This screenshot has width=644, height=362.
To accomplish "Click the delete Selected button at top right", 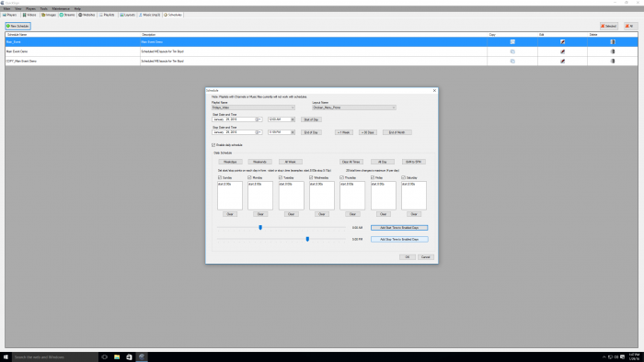I will click(x=609, y=26).
